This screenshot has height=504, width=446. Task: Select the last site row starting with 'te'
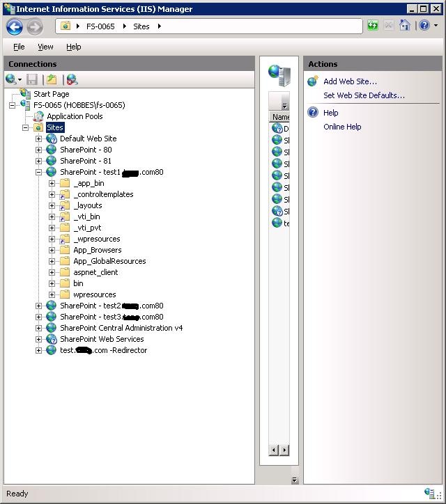pyautogui.click(x=280, y=223)
